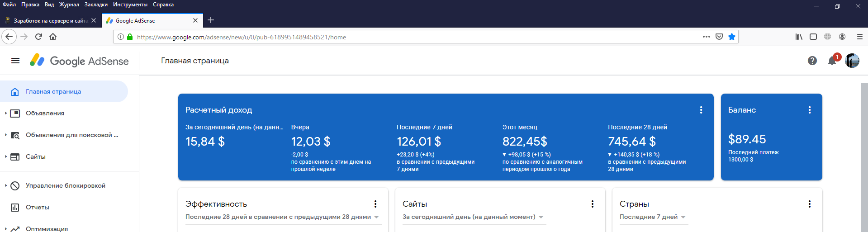This screenshot has height=232, width=868.
Task: Open the Файл menu
Action: click(x=9, y=5)
